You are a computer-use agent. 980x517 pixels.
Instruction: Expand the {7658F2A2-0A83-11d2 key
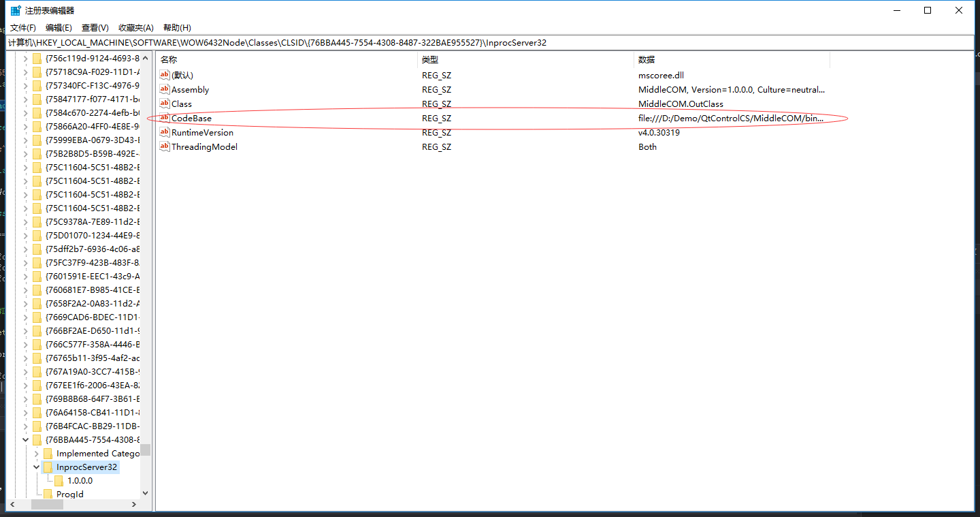[26, 303]
